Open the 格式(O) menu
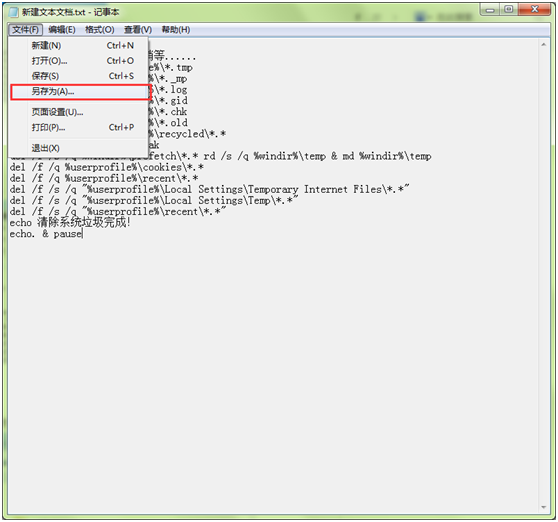Screen dimensions: 558x522 (100, 30)
